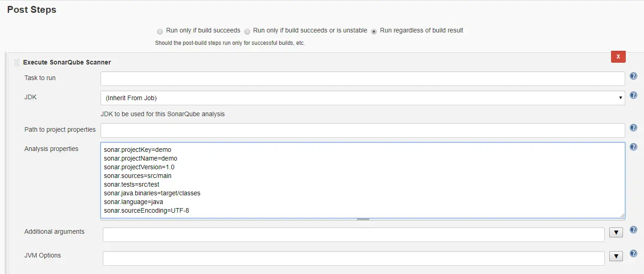This screenshot has height=274, width=644.
Task: Expand the Additional arguments field arrow
Action: tap(616, 233)
